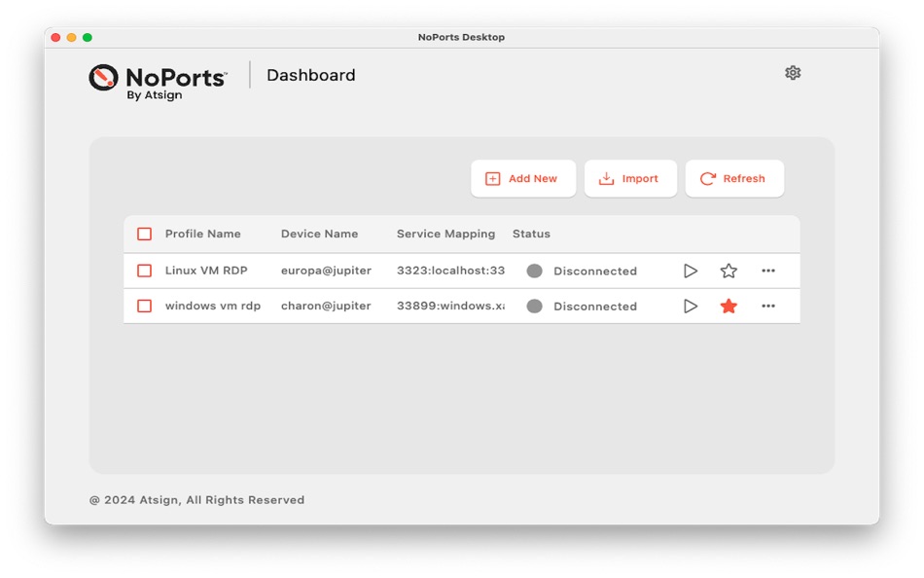Select the windows vm rdp profile name

pos(213,306)
